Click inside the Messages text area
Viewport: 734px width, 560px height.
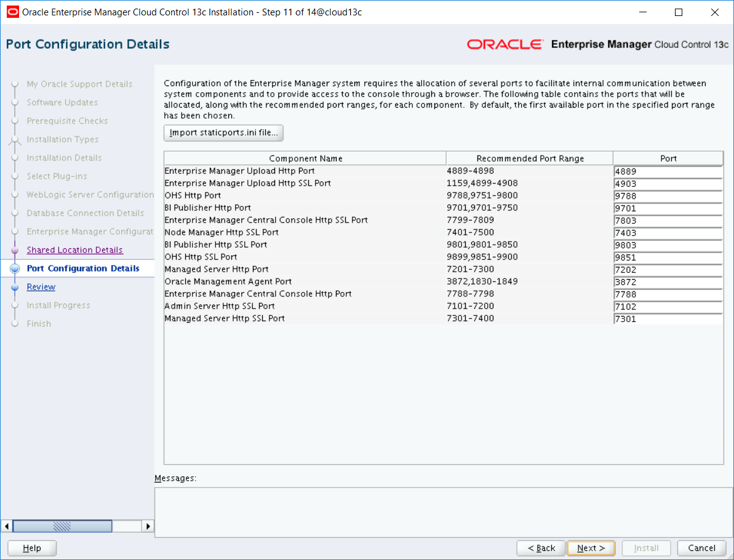(444, 512)
